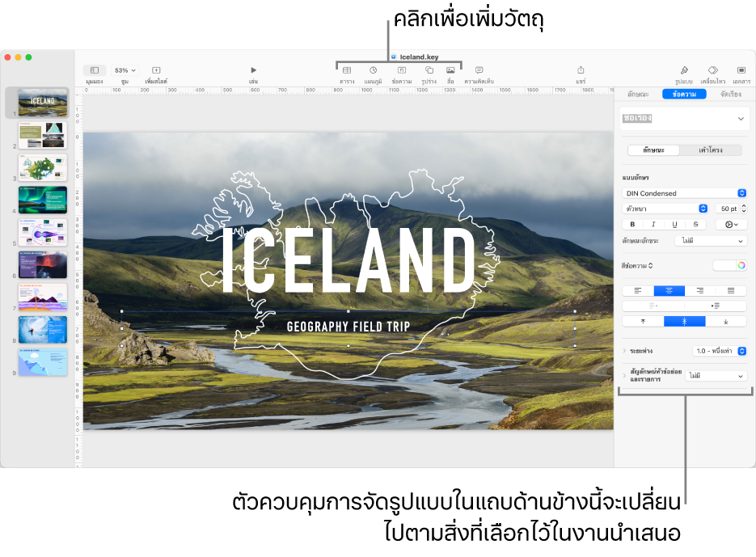Open the Format (รูปแบบ) inspector
The height and width of the screenshot is (557, 756).
pyautogui.click(x=684, y=70)
